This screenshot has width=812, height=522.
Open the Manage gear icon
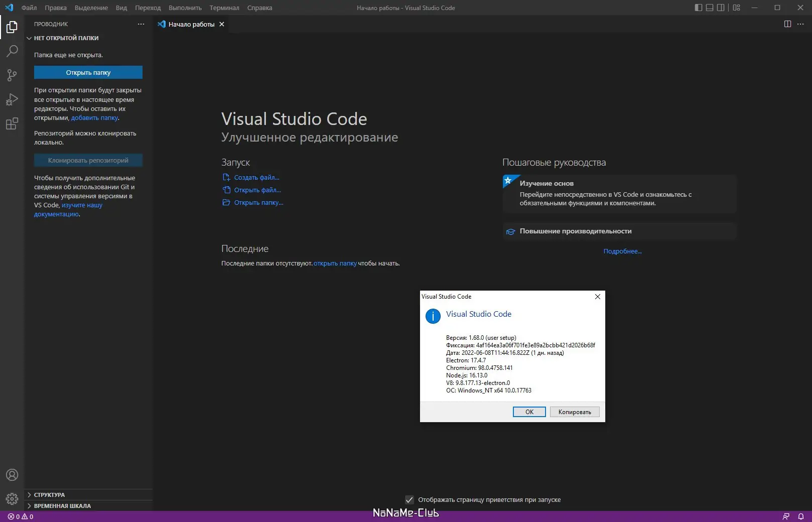pos(12,499)
